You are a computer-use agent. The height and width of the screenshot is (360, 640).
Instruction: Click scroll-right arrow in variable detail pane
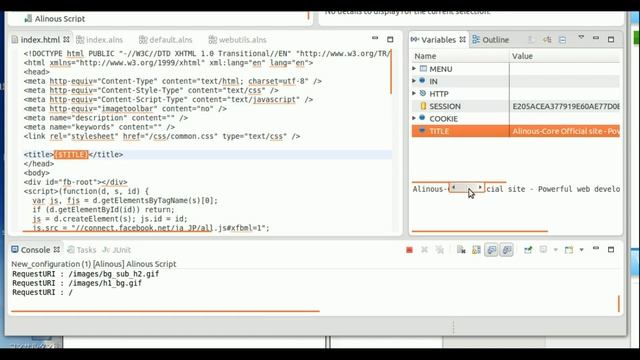point(480,187)
